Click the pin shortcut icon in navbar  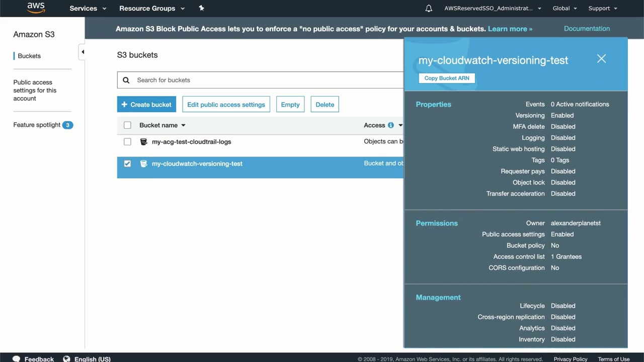[x=202, y=8]
